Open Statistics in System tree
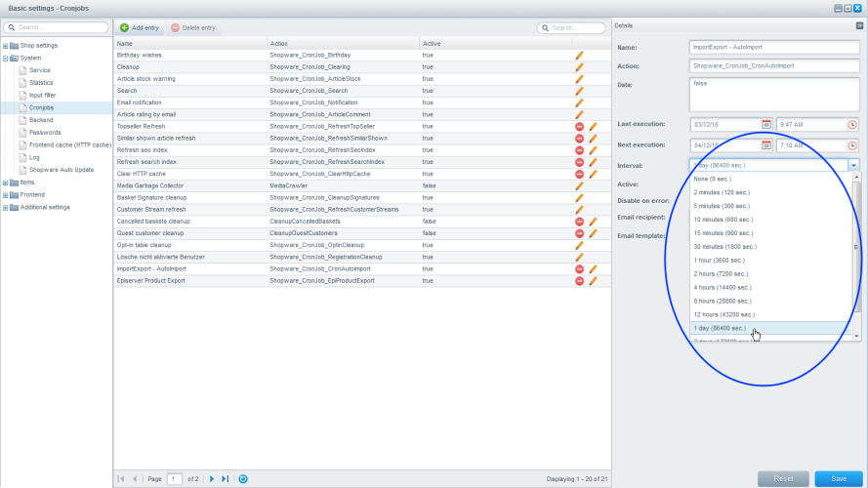 click(41, 83)
